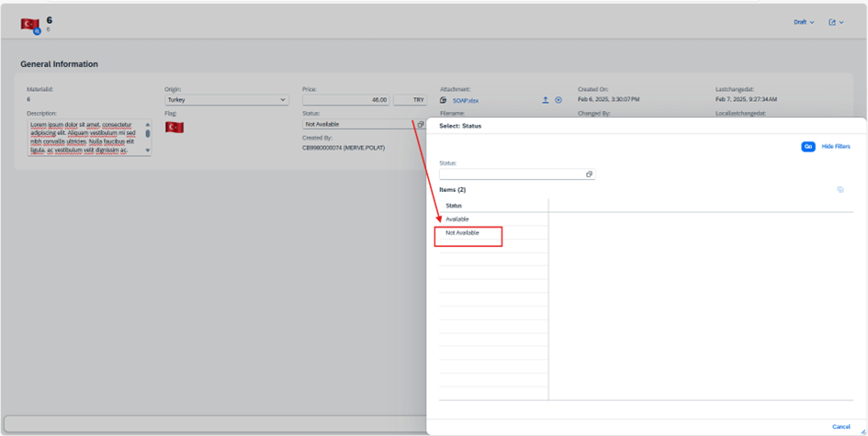Click the Status column header

454,206
